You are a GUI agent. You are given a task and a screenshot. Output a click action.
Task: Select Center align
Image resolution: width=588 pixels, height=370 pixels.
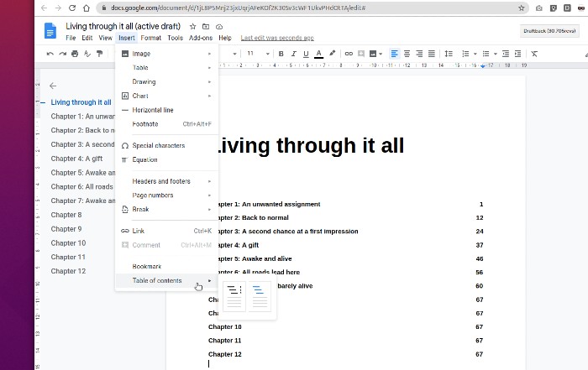(x=407, y=54)
